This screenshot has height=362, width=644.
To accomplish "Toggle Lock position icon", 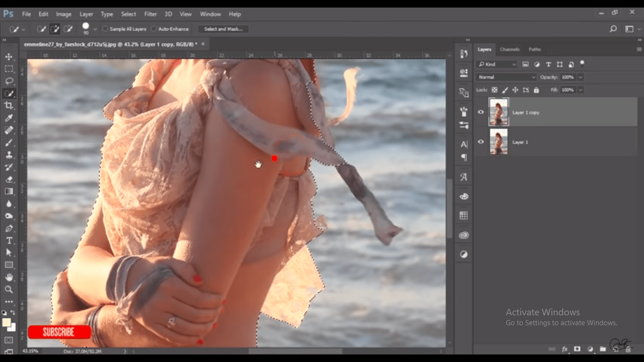I will pos(515,90).
